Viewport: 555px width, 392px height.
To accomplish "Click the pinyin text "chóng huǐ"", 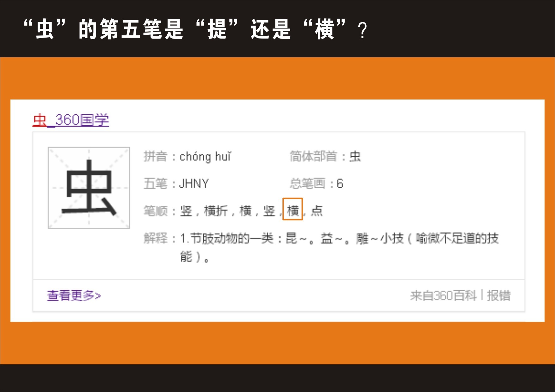I will (205, 157).
